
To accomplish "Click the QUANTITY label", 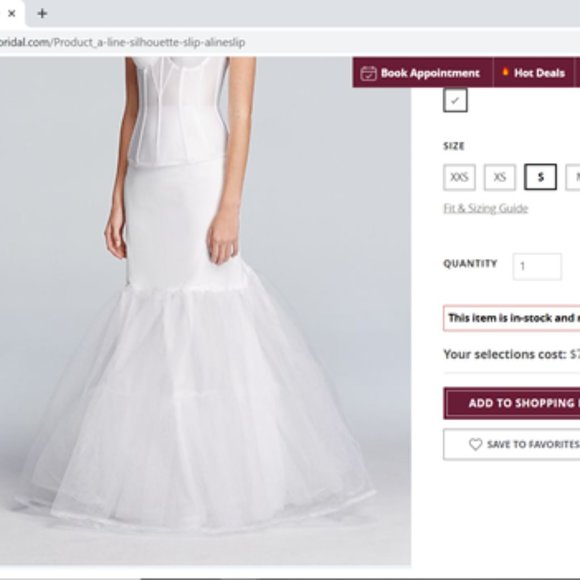I will [x=470, y=263].
